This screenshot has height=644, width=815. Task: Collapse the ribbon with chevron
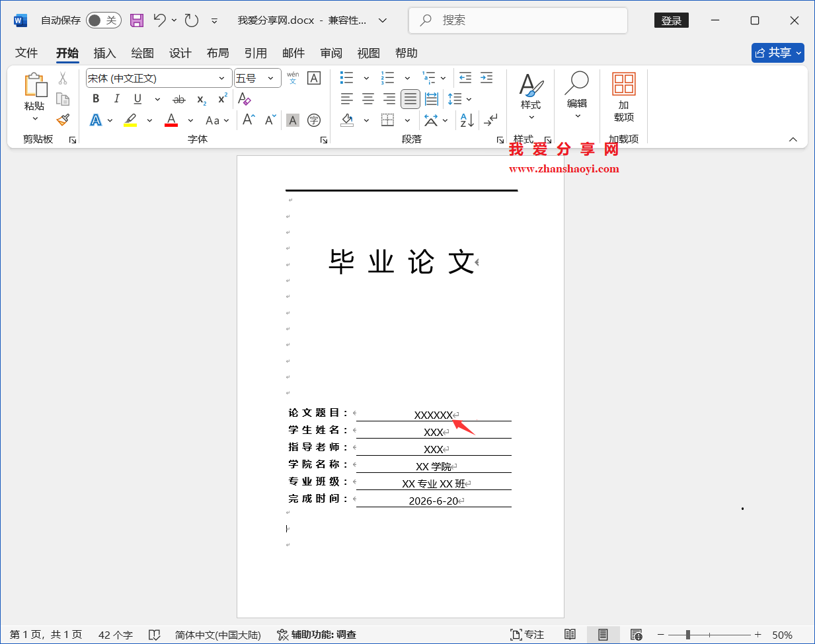(x=793, y=139)
